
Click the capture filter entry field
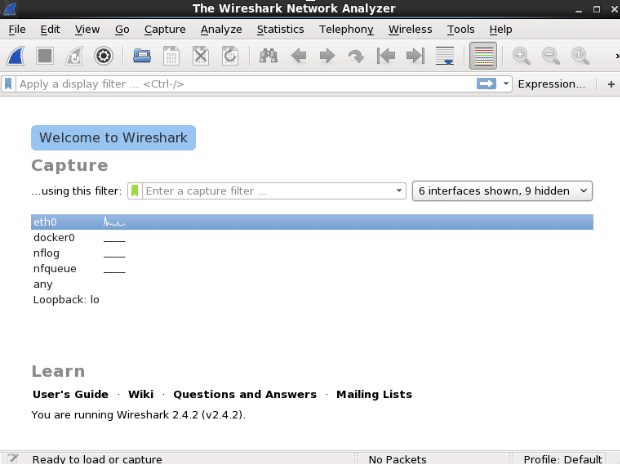[268, 191]
